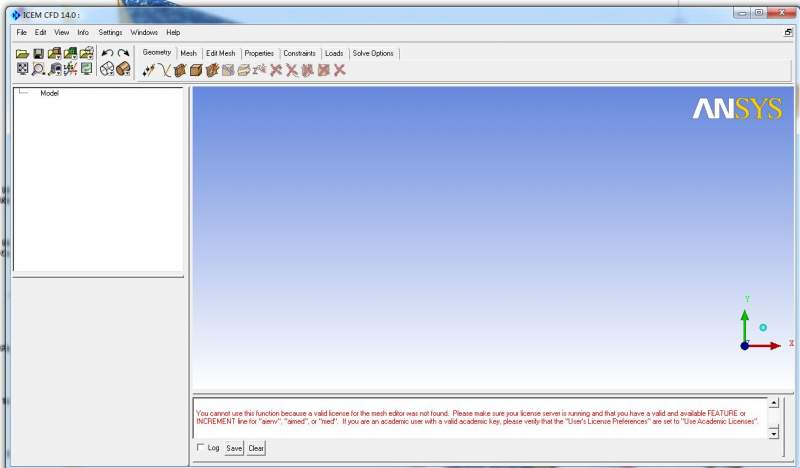Click the Measure Distance tool icon
The width and height of the screenshot is (800, 468).
click(x=55, y=69)
